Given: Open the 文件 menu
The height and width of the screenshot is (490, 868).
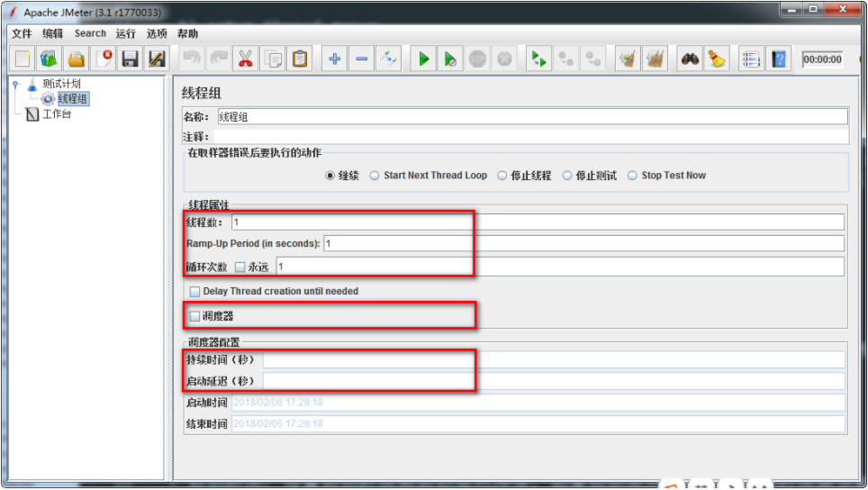Looking at the screenshot, I should pos(22,33).
